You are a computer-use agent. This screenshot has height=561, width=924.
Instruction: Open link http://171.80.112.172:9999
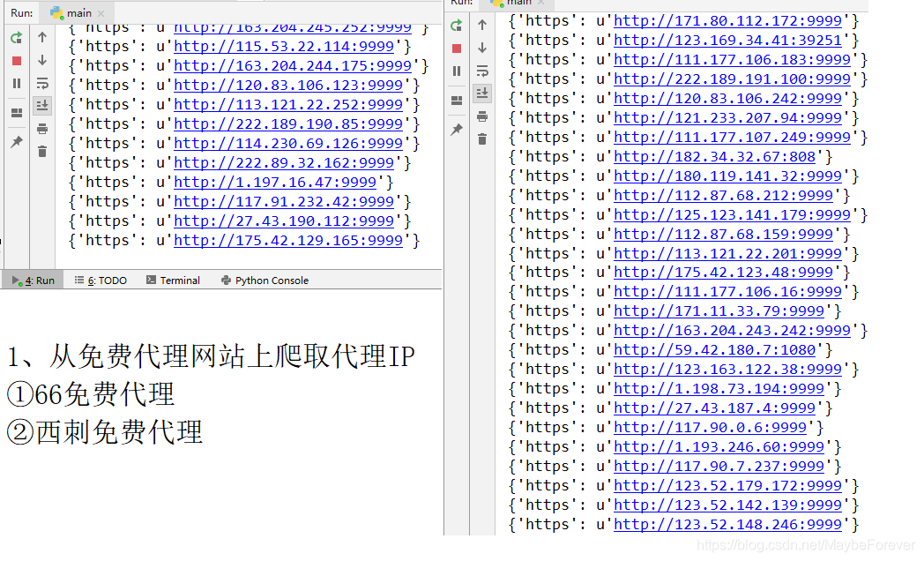727,20
